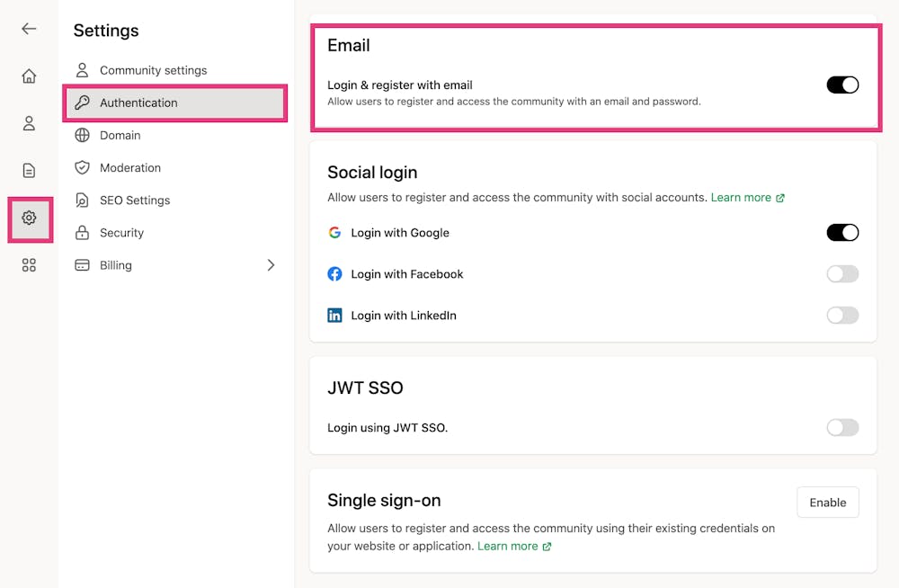Click the document page icon in rail
The width and height of the screenshot is (899, 588).
pos(29,170)
